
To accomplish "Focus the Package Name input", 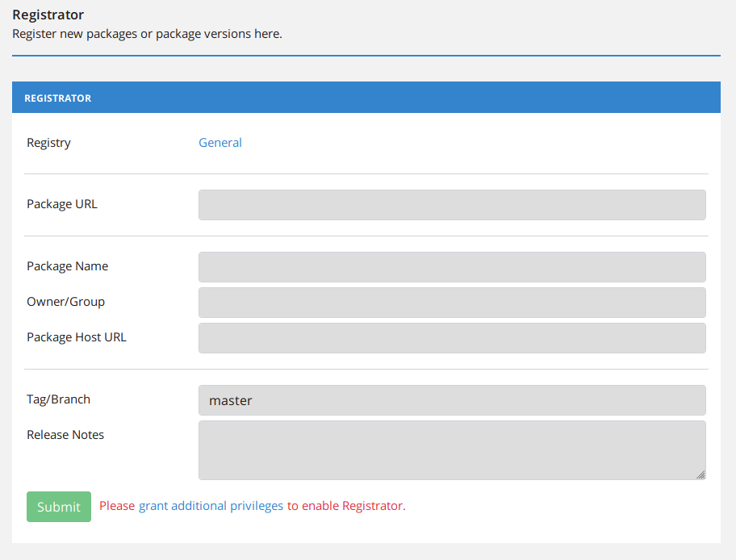I will click(452, 266).
